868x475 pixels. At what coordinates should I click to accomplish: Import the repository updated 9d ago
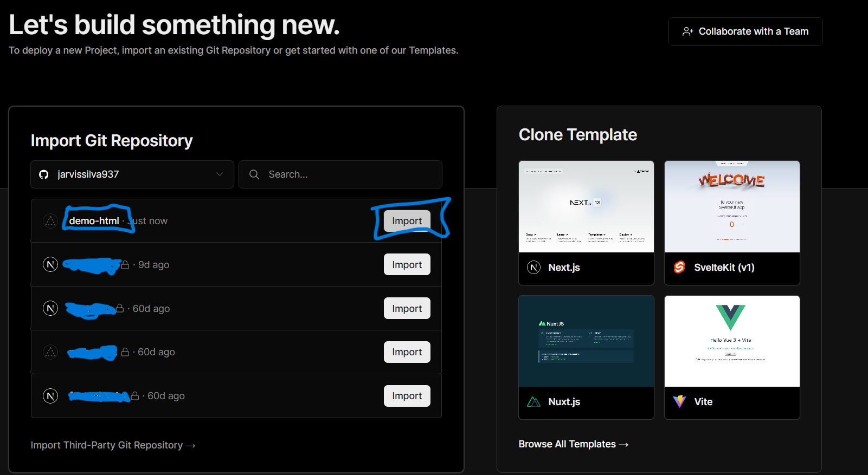[407, 265]
